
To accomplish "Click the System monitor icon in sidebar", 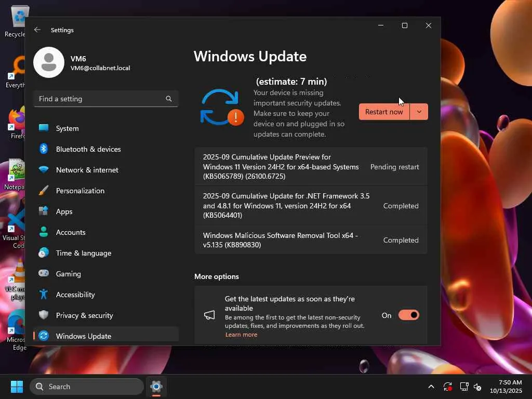I will click(44, 128).
